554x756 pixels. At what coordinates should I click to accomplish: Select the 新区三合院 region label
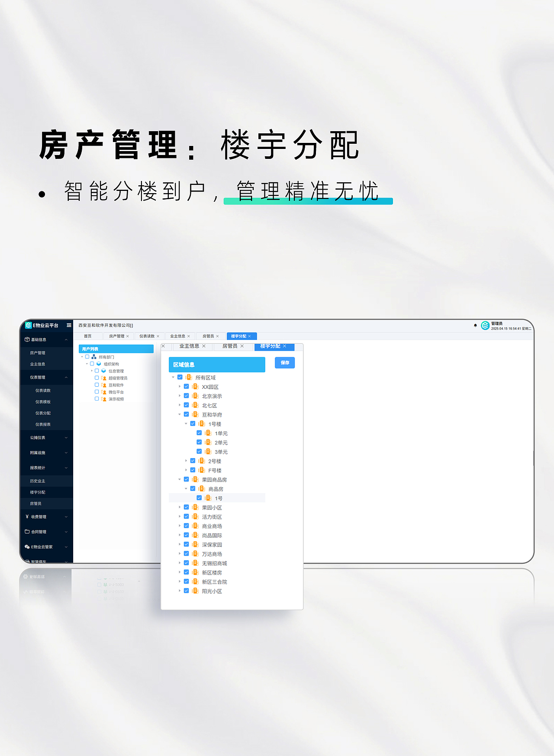pyautogui.click(x=214, y=582)
